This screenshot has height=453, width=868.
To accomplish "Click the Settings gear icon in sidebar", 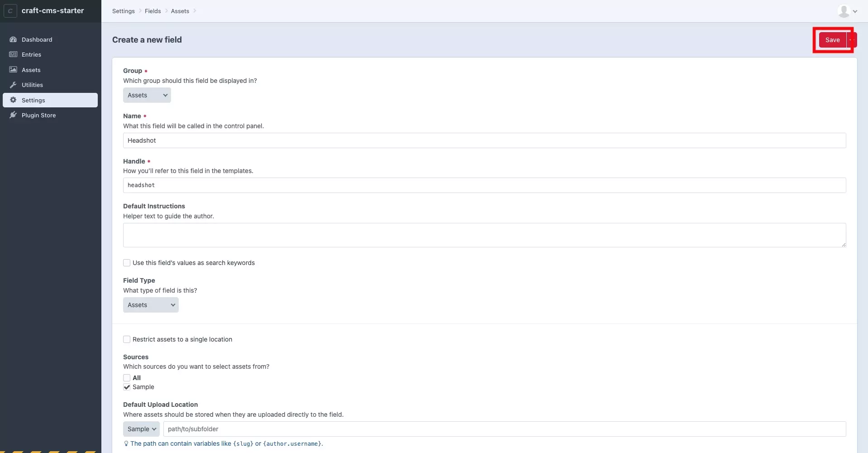I will [x=13, y=100].
